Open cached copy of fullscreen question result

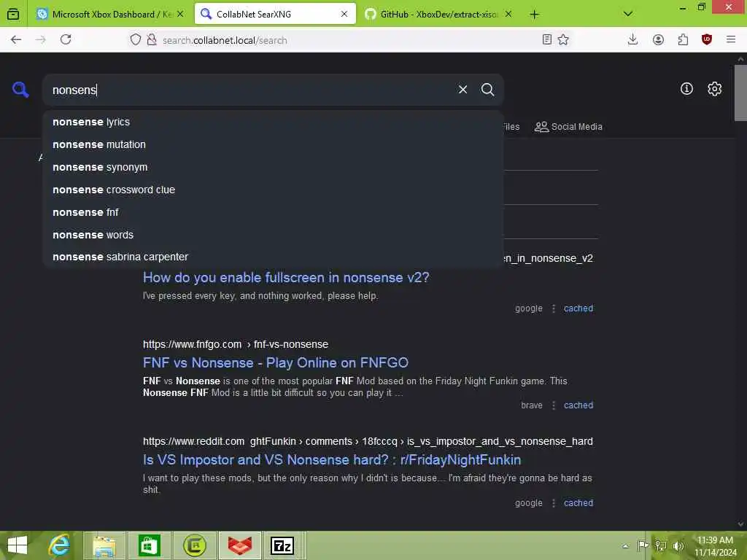pos(578,308)
